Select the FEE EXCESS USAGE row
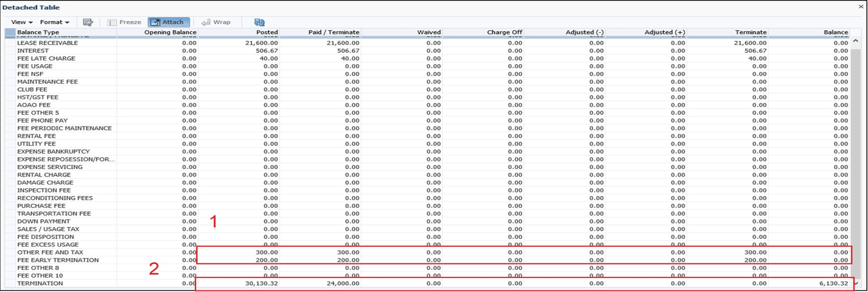Viewport: 868px width, 292px height. (427, 245)
